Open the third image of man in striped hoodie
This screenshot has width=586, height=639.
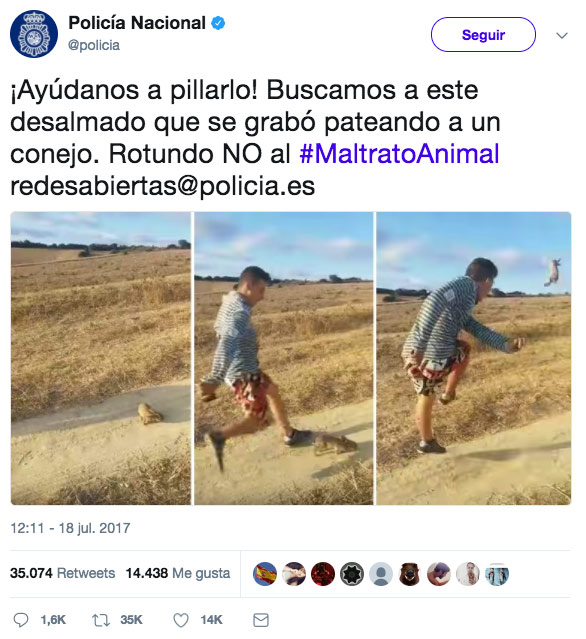point(474,358)
